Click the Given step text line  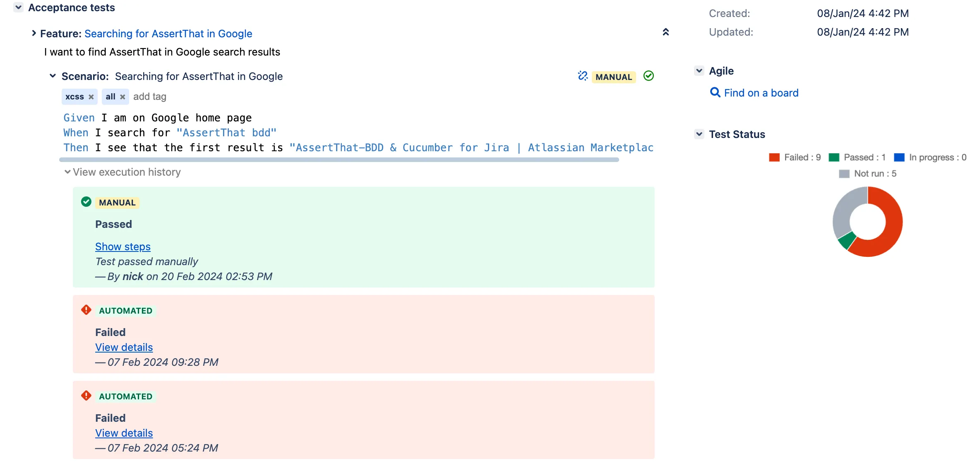(x=157, y=118)
